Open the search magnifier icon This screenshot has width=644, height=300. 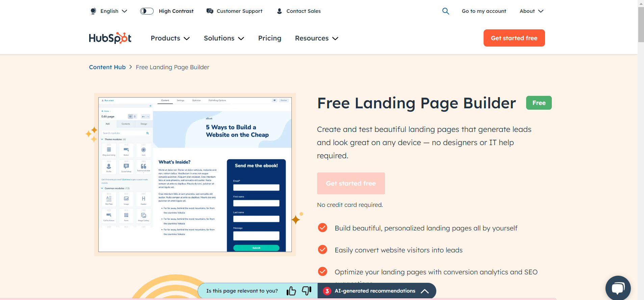pos(446,11)
